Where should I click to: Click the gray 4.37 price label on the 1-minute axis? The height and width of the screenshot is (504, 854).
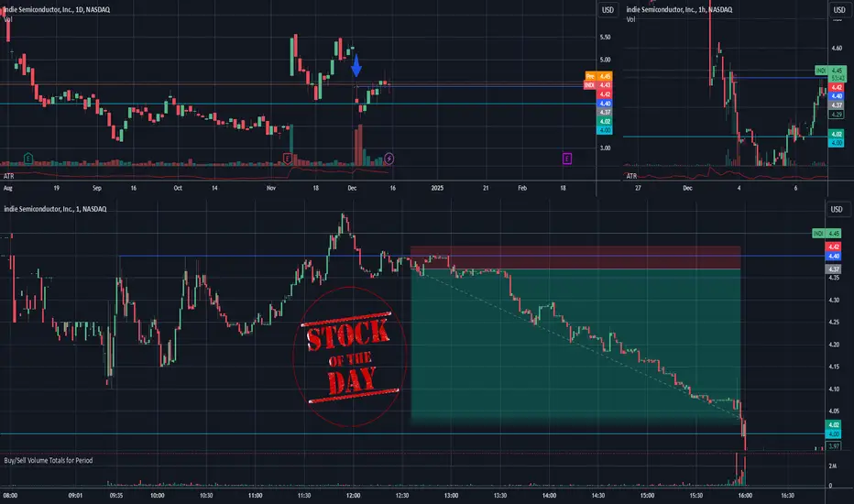coord(834,269)
